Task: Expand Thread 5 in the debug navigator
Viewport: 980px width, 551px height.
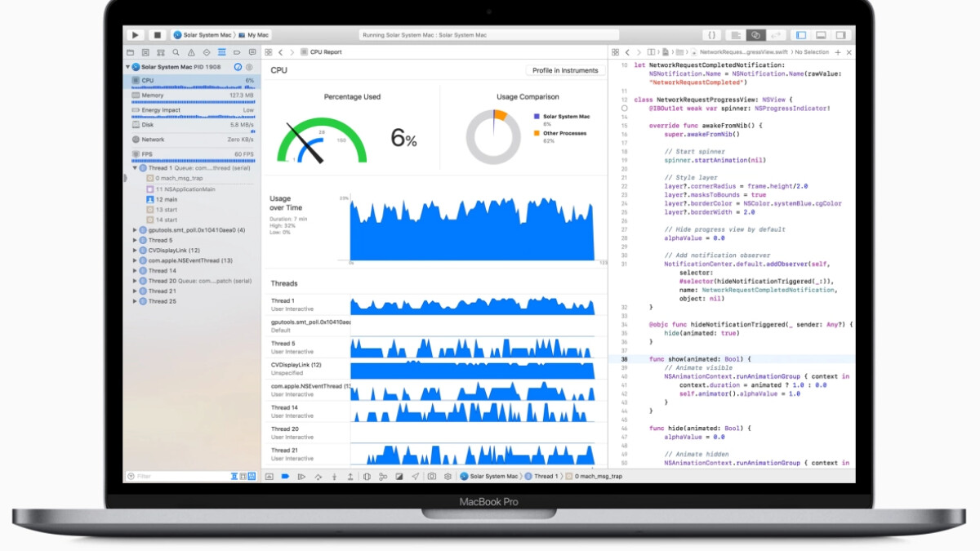Action: [136, 241]
